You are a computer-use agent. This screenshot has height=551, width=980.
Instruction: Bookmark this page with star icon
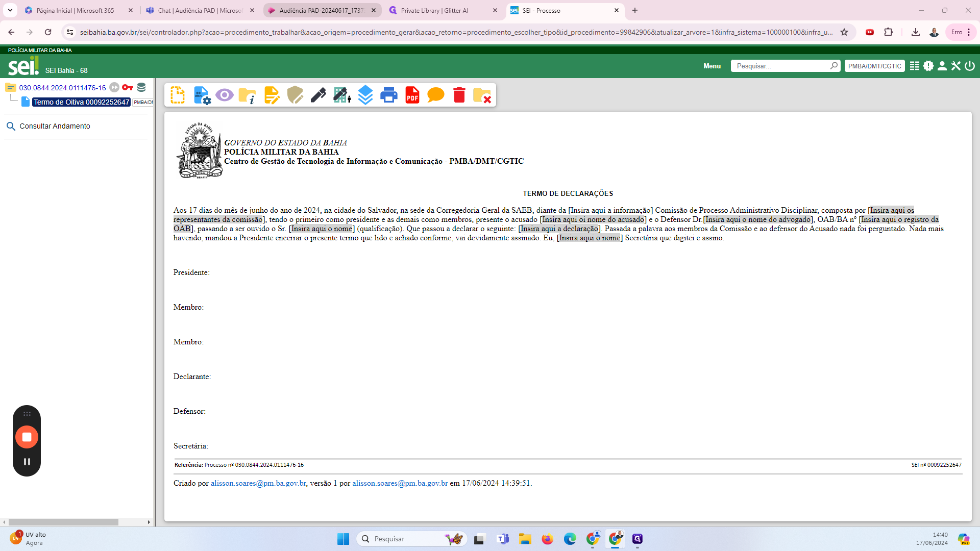[844, 32]
